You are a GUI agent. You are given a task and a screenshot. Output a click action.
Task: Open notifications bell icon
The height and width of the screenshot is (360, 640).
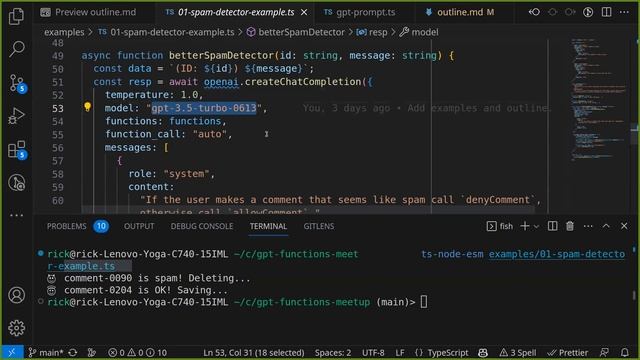point(624,352)
